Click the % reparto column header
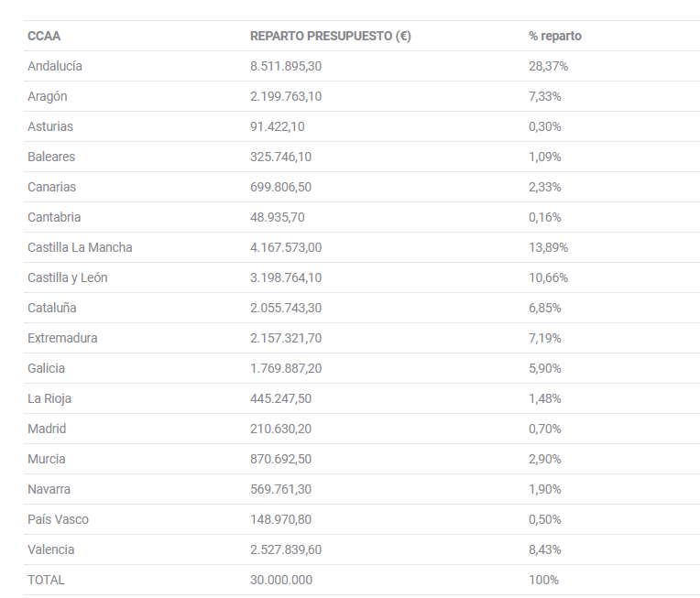 tap(555, 36)
